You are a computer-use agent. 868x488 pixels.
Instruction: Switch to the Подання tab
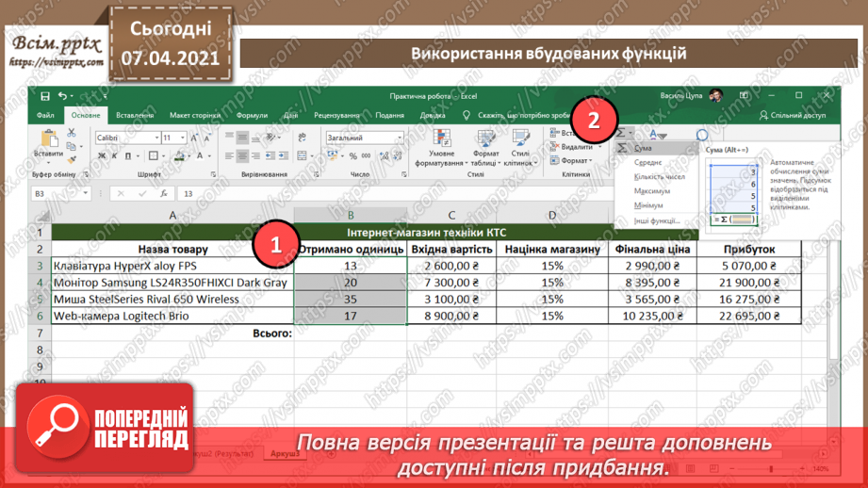[390, 115]
